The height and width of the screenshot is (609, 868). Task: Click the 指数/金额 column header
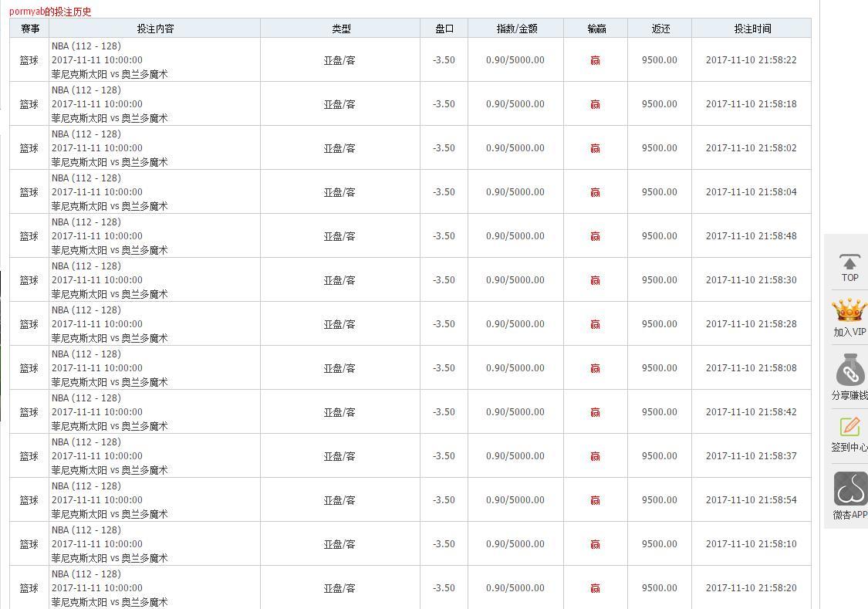click(x=516, y=29)
